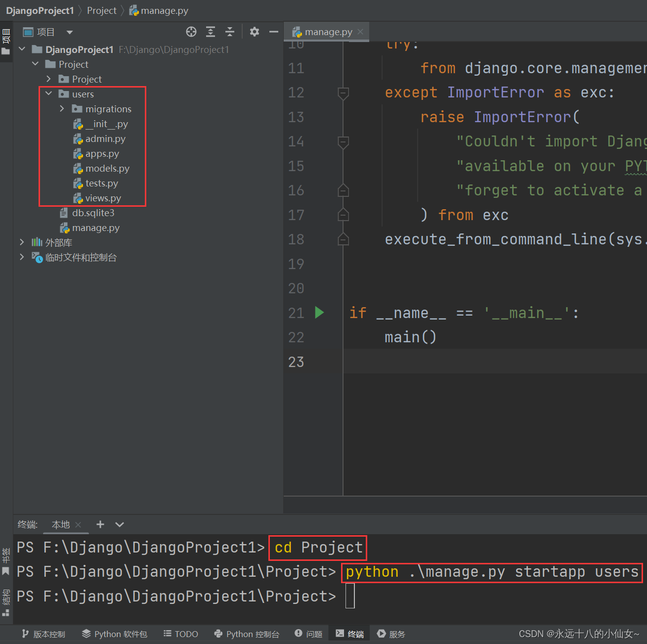Select views.py in the project tree
This screenshot has width=647, height=644.
(97, 198)
